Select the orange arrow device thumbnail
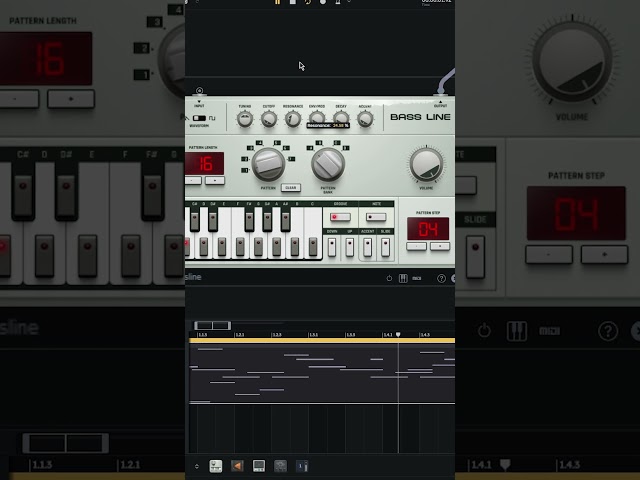 [237, 466]
